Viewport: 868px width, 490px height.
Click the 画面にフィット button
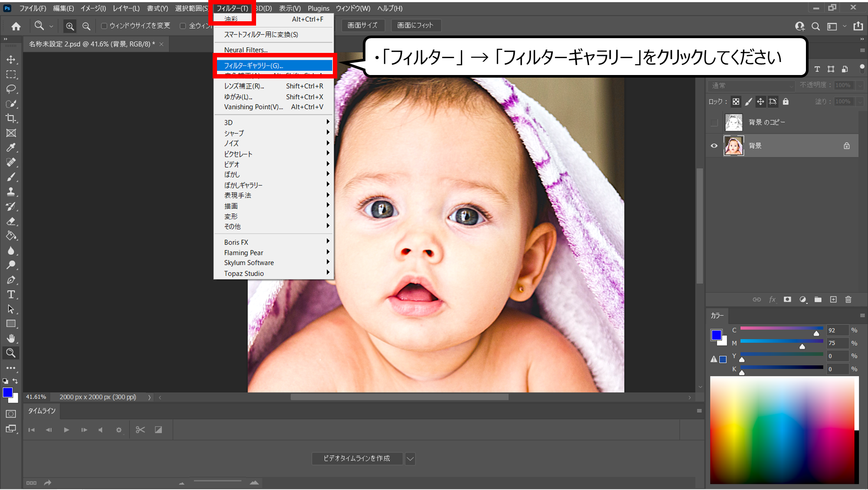(415, 25)
